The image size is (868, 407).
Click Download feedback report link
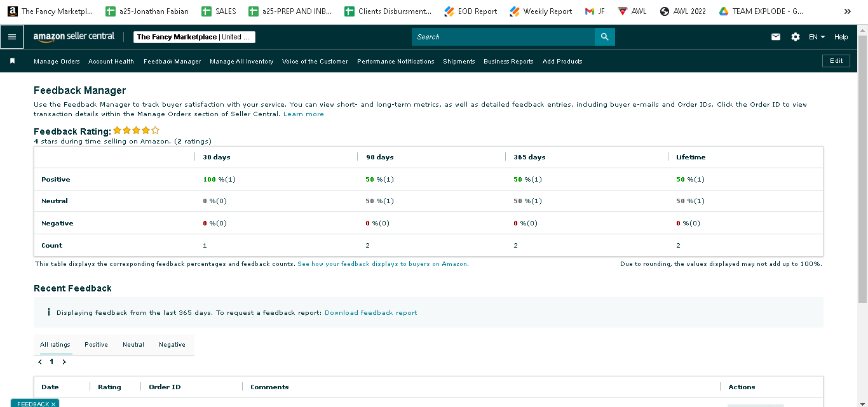371,313
